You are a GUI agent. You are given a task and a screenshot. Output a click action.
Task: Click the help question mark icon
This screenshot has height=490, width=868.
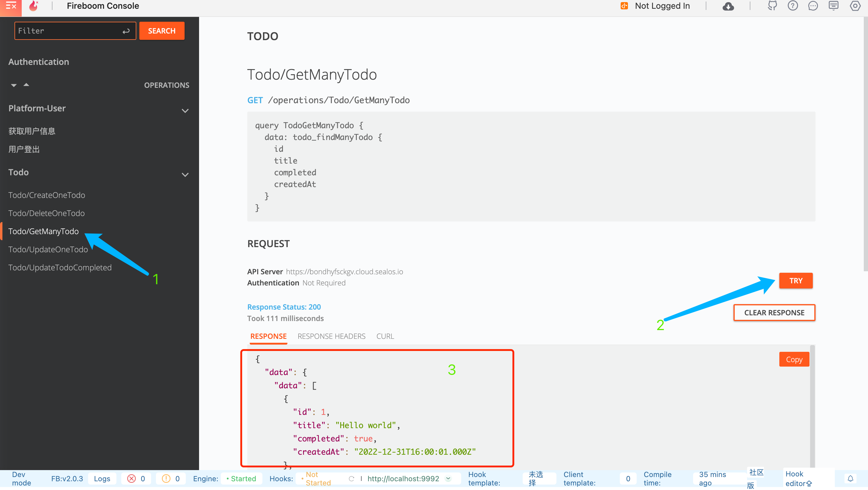(793, 6)
